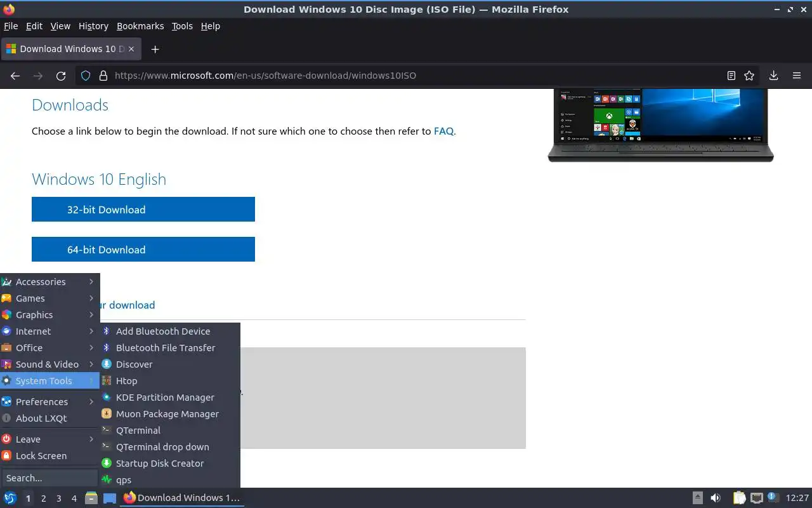Switch to virtual desktop 4

74,498
